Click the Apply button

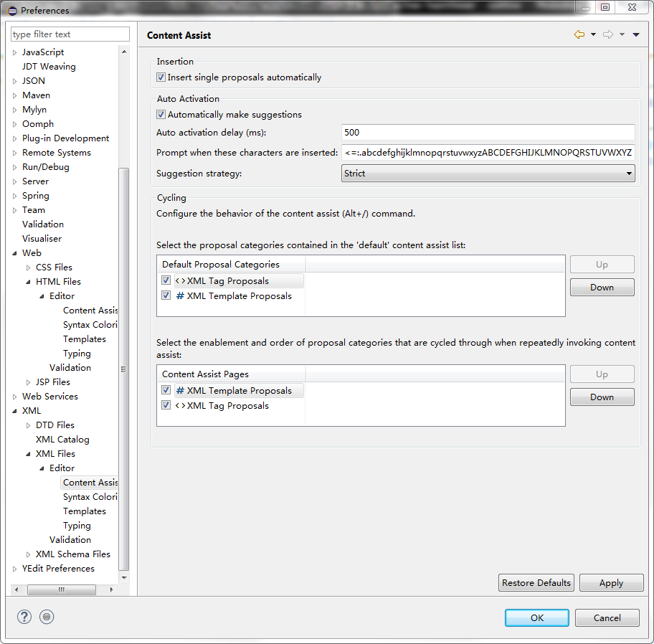pyautogui.click(x=611, y=583)
